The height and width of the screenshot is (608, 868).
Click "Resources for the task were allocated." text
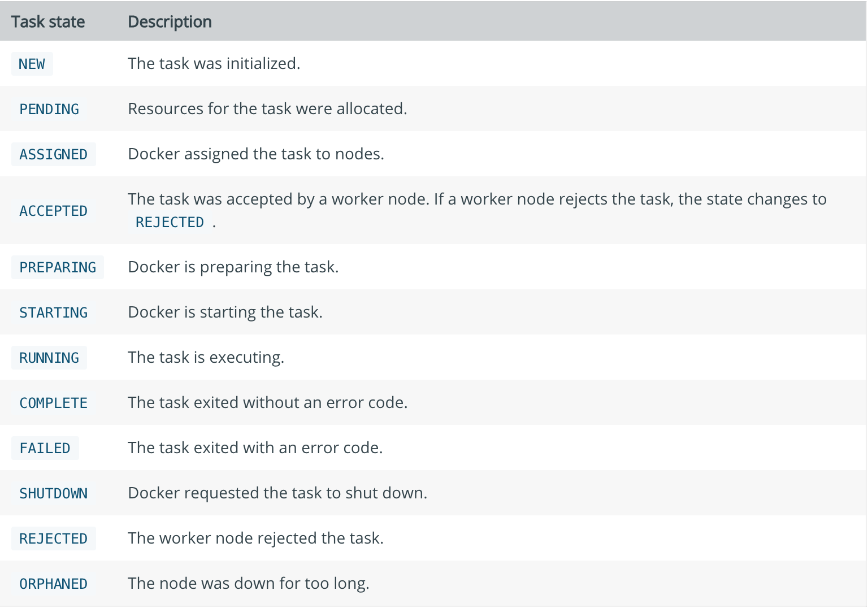click(x=267, y=108)
